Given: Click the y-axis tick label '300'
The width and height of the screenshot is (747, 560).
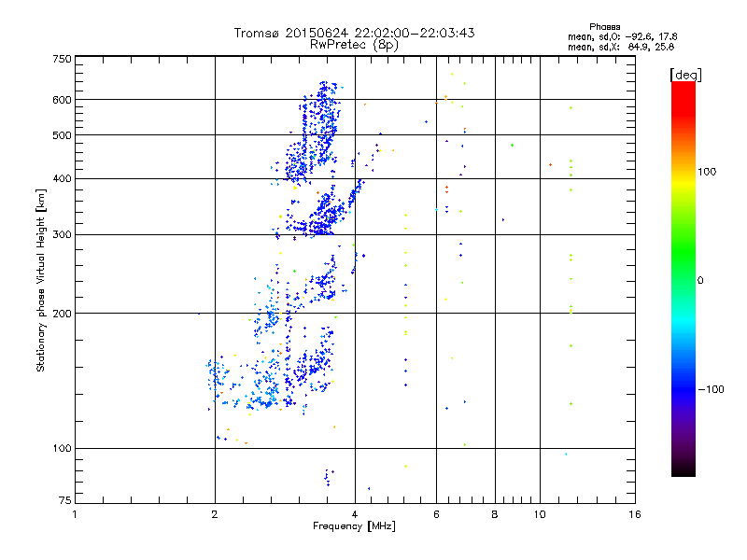Looking at the screenshot, I should point(62,235).
